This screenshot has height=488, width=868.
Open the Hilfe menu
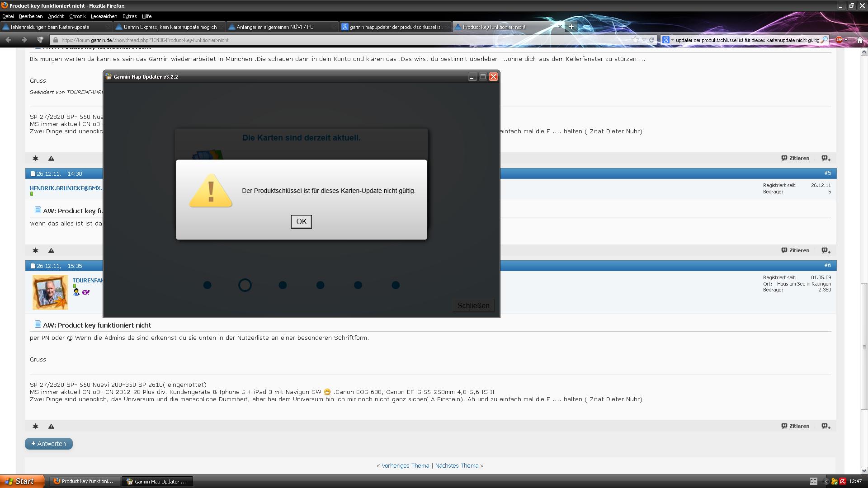click(x=146, y=16)
